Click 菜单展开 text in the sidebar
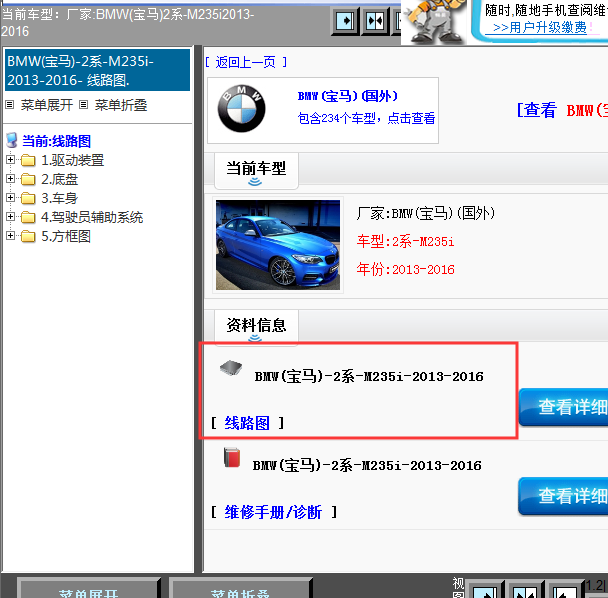This screenshot has height=598, width=608. pos(47,105)
